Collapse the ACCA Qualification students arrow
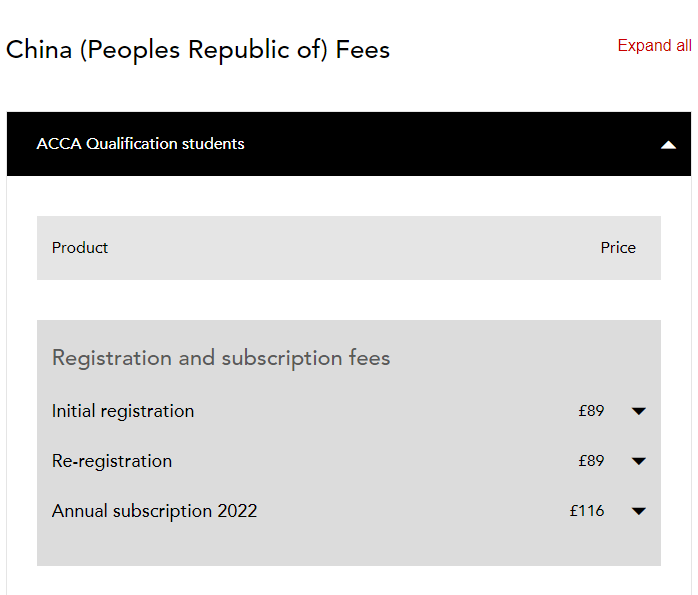The image size is (698, 595). (668, 145)
